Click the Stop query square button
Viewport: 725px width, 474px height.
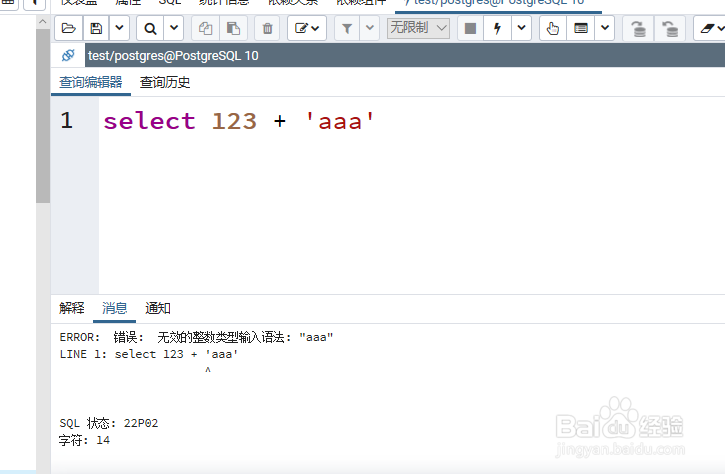470,28
